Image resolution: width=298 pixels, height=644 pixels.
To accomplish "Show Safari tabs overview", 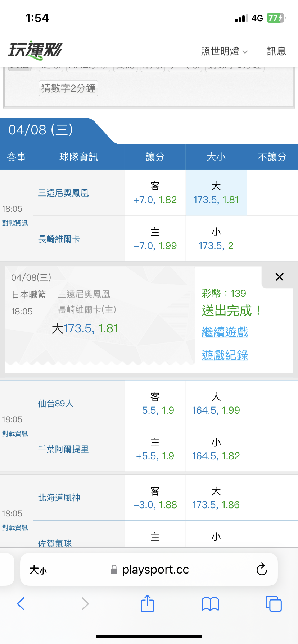I will tap(274, 604).
